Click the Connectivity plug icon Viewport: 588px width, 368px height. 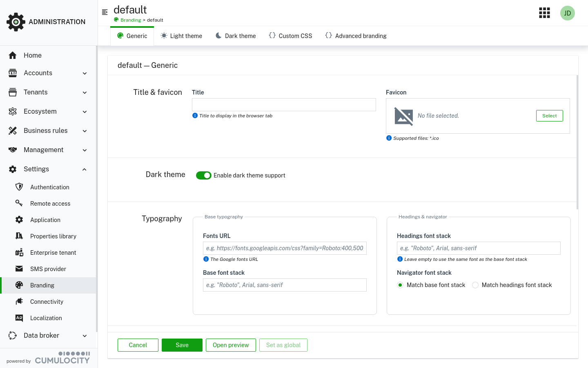(19, 301)
